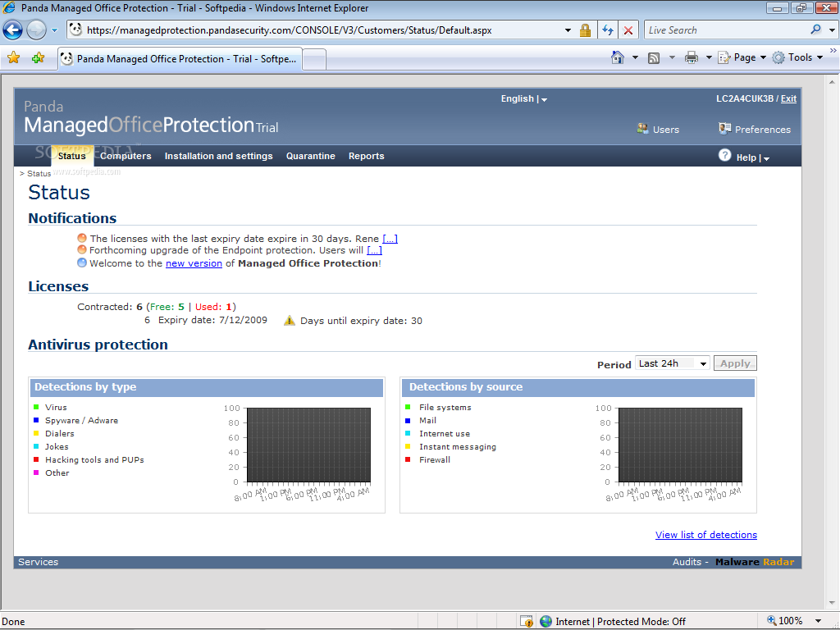
Task: Click the Home page icon
Action: click(618, 57)
